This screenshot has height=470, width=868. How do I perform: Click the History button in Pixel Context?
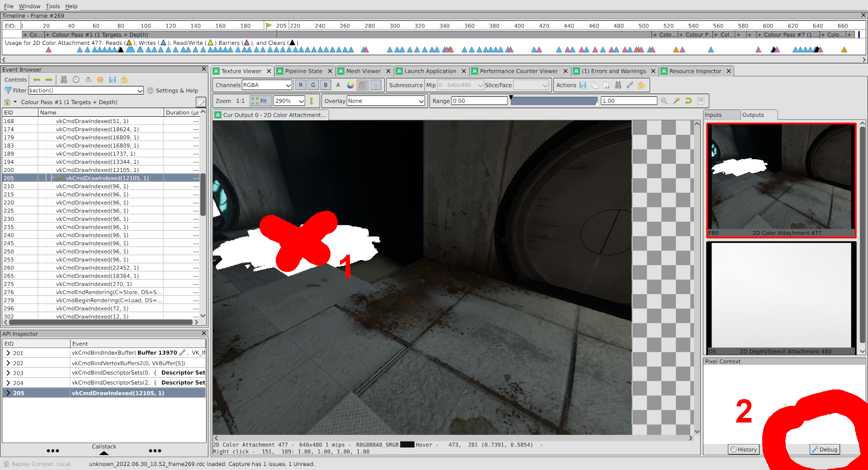[x=744, y=449]
